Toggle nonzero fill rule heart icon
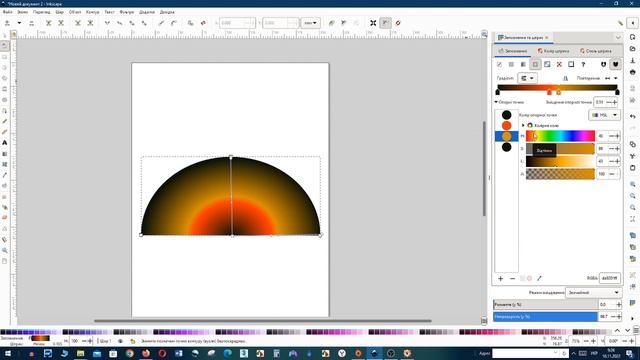640x360 pixels. coord(615,64)
